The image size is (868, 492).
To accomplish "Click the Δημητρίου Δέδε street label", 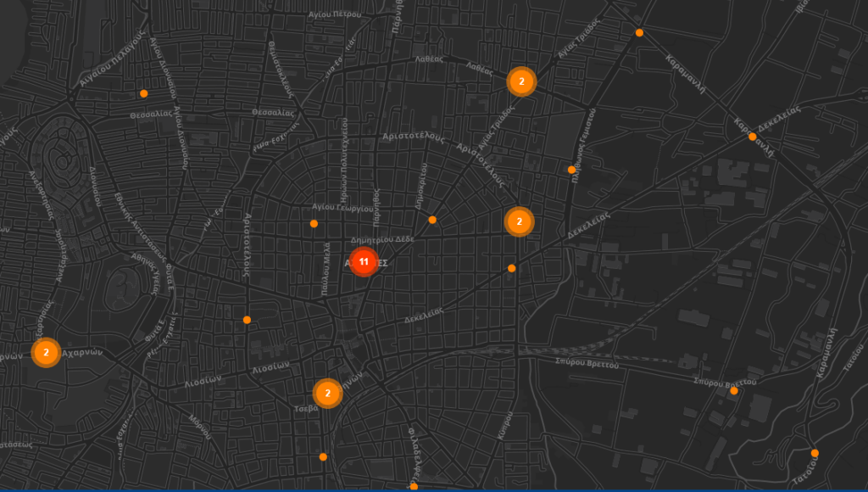I will [x=382, y=240].
